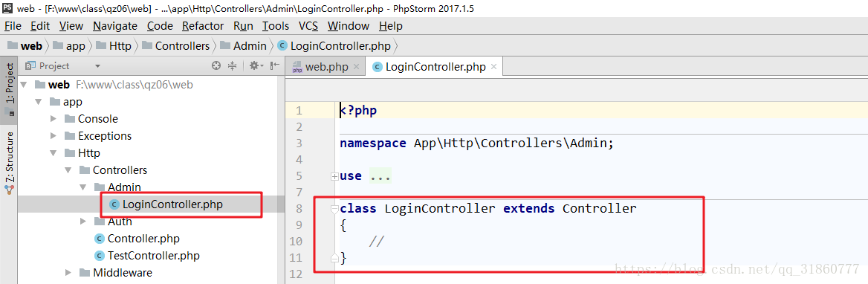The image size is (868, 284).
Task: Fold the class block at line 8
Action: [334, 209]
